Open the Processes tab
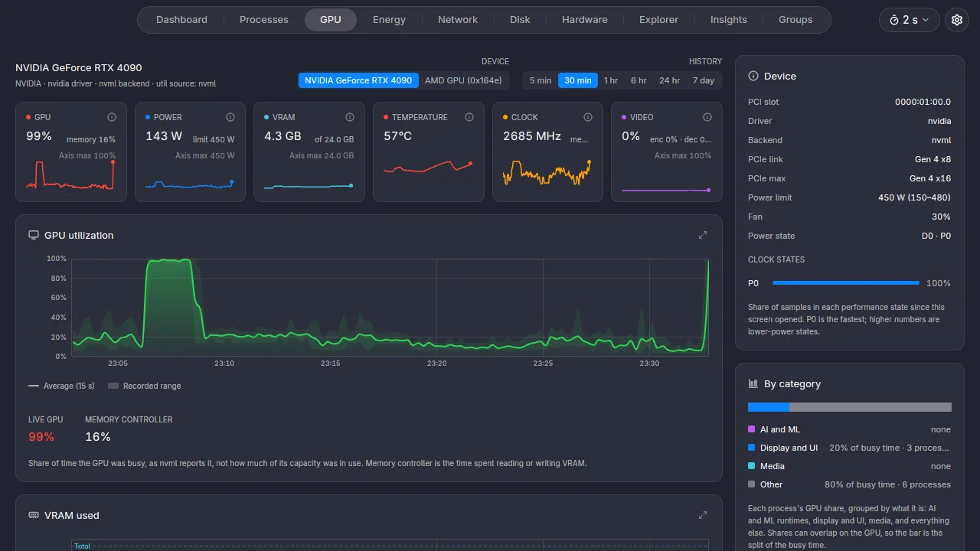This screenshot has width=980, height=551. [264, 20]
